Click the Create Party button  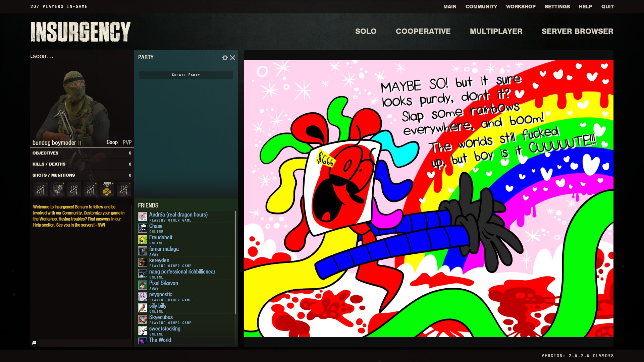coord(186,75)
